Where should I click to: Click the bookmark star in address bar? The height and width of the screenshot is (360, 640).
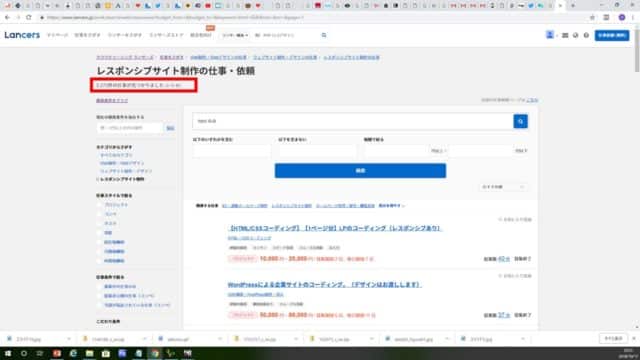pos(592,18)
